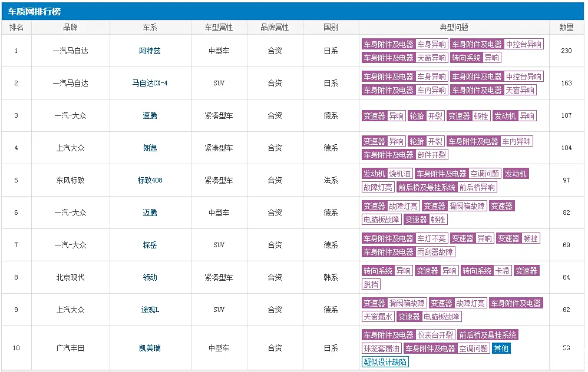
Task: Click the 典型问题 column header
Action: (x=454, y=27)
